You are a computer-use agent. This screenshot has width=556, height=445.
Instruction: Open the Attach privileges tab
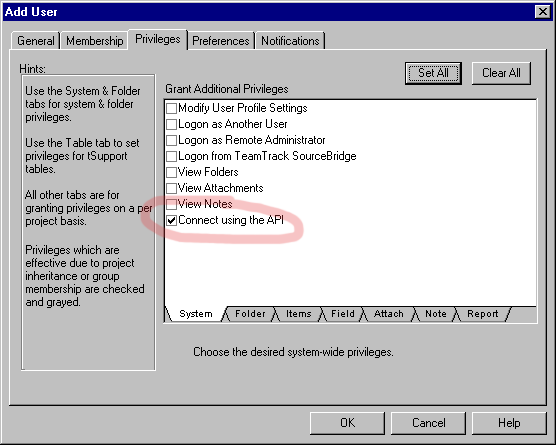click(x=389, y=314)
